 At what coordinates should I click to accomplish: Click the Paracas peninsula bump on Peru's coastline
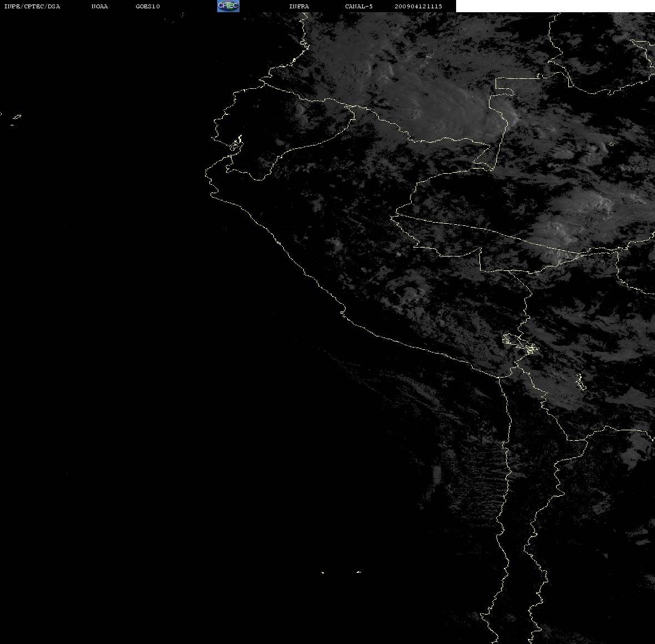(343, 311)
